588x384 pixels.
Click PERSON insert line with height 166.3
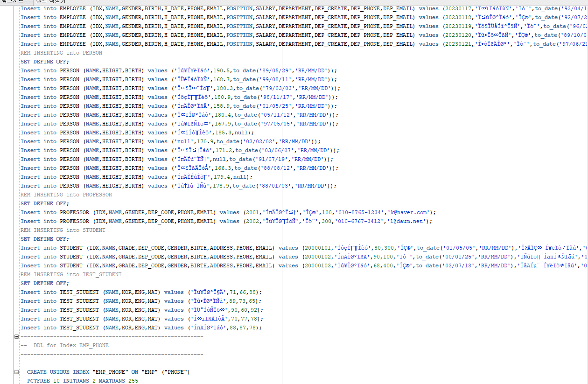click(x=180, y=168)
